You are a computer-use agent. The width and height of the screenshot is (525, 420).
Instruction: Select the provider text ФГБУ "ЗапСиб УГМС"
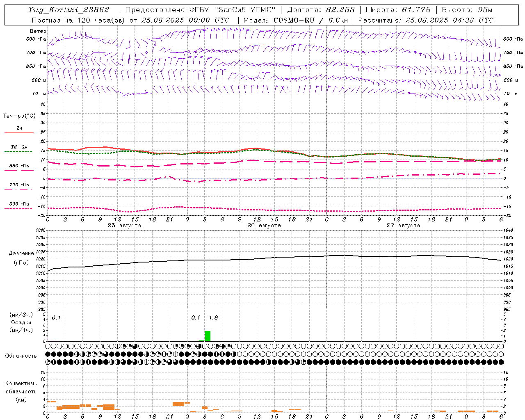(x=233, y=10)
